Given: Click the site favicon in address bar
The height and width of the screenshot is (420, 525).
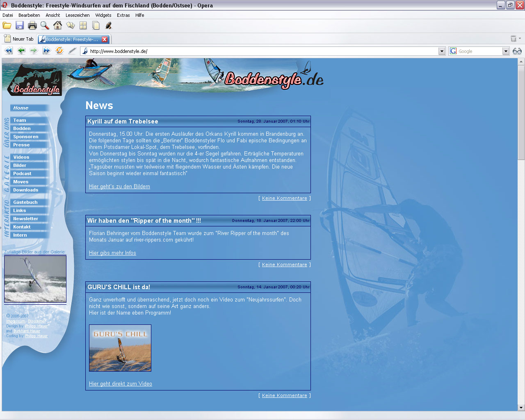Looking at the screenshot, I should (85, 51).
